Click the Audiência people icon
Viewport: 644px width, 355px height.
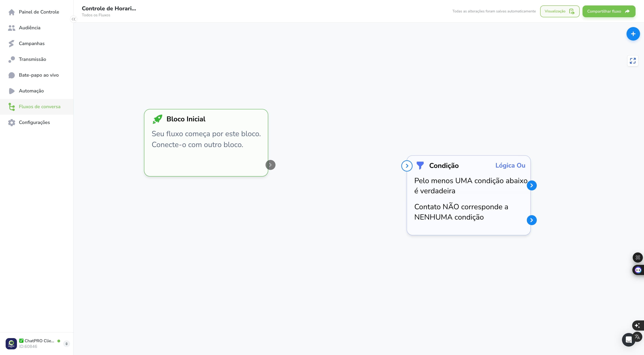(x=11, y=28)
